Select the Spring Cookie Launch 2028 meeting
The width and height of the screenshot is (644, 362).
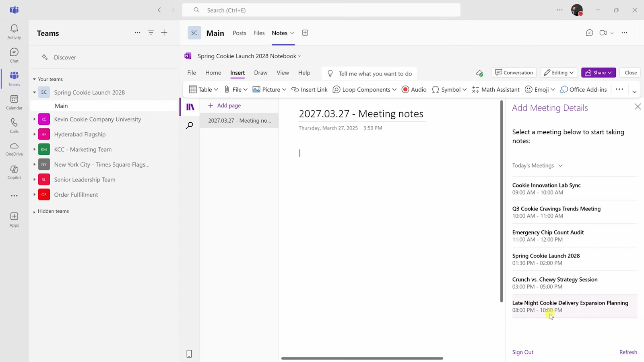575,259
